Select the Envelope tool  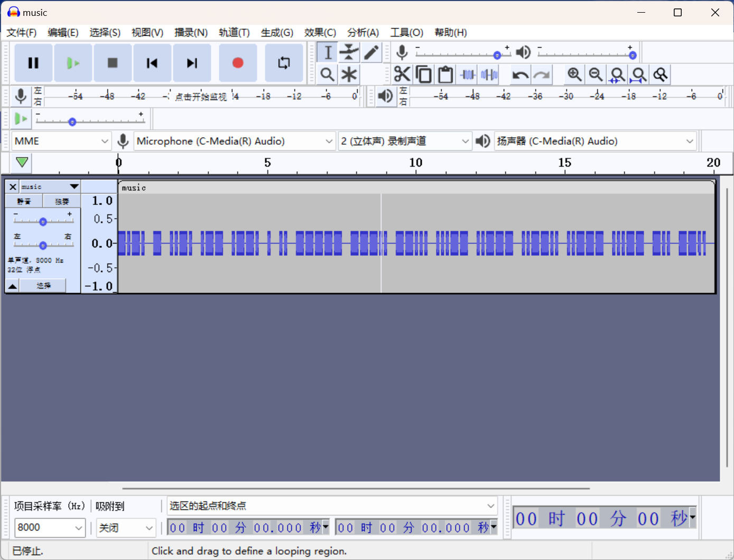[349, 52]
